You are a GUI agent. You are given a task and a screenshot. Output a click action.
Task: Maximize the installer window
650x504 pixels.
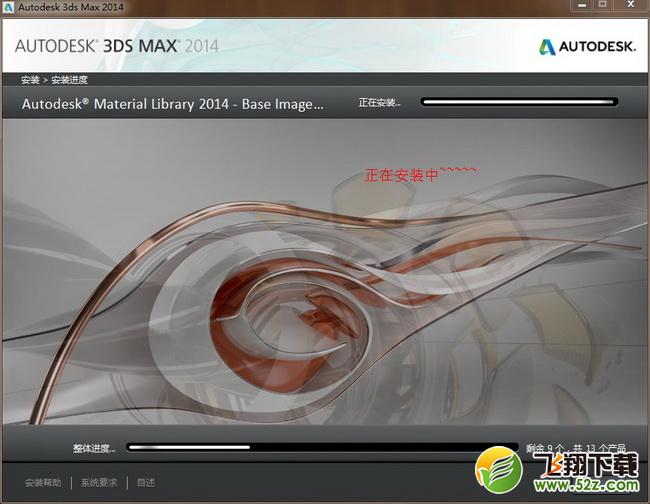click(x=603, y=5)
